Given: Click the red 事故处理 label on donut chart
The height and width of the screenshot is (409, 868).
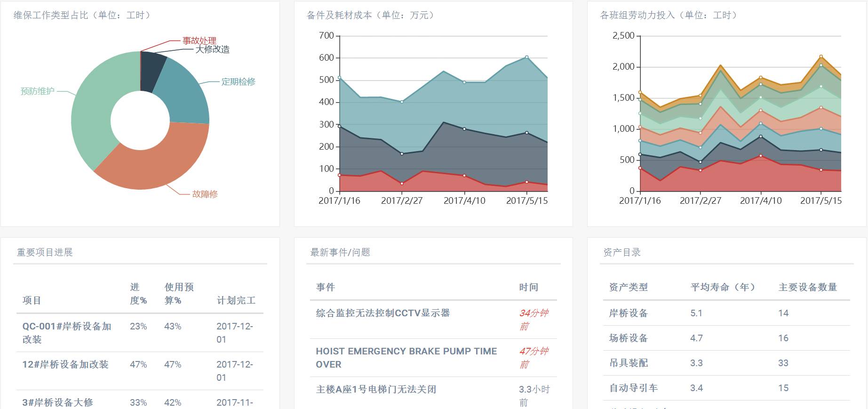Looking at the screenshot, I should pyautogui.click(x=199, y=40).
